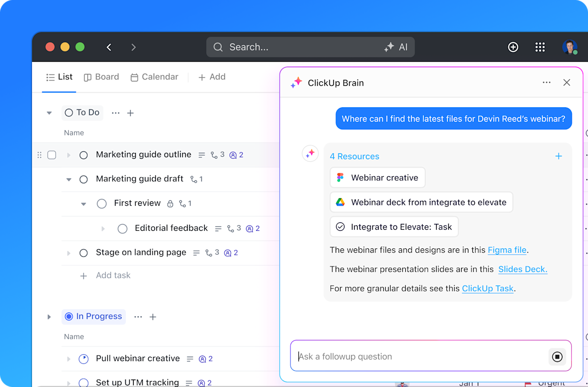This screenshot has width=588, height=387.
Task: Open the ClickUp Brain options menu
Action: [546, 82]
